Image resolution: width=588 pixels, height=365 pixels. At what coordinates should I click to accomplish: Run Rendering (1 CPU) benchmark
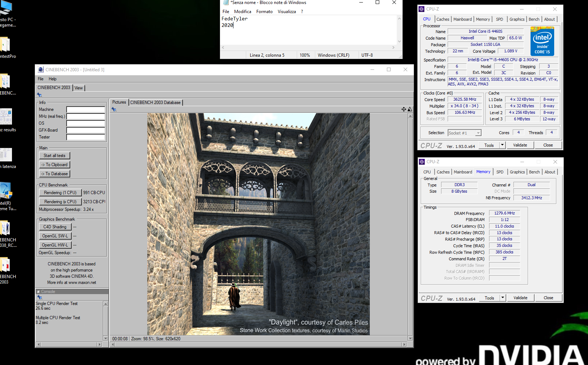[x=60, y=193]
